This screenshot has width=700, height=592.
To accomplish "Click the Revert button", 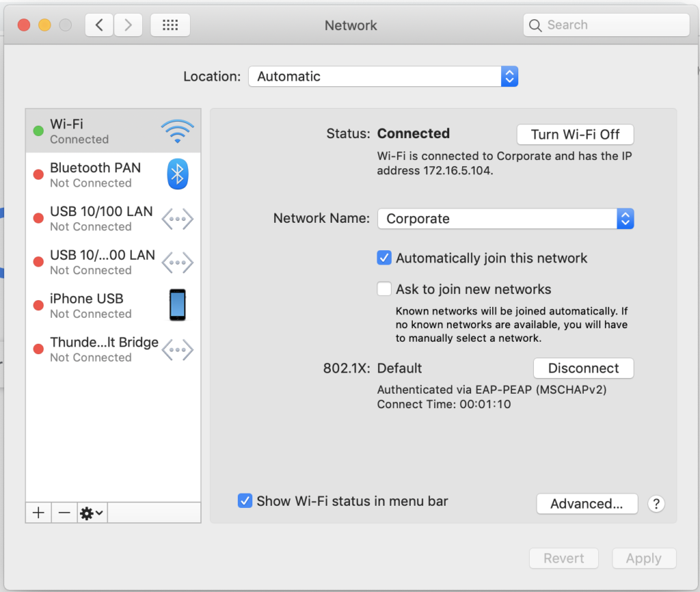I will coord(563,558).
